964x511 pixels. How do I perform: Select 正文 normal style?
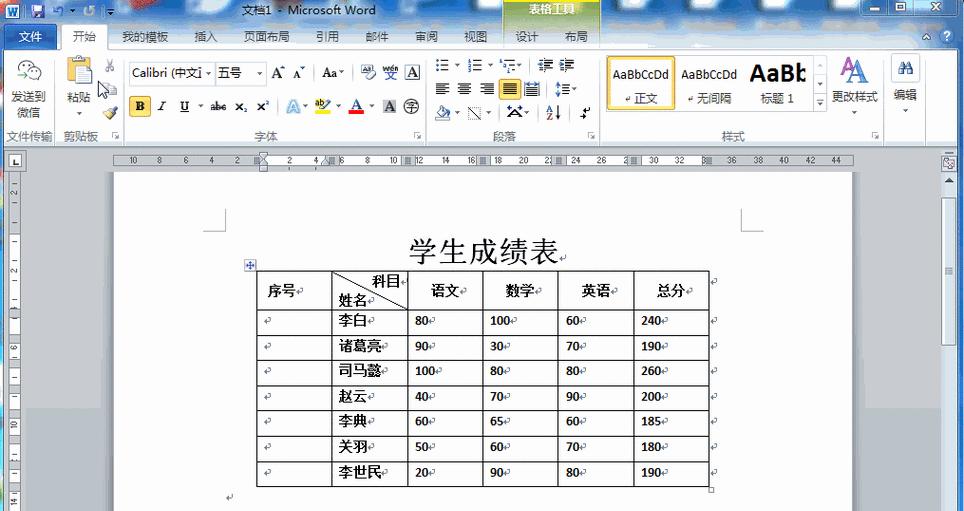coord(641,84)
